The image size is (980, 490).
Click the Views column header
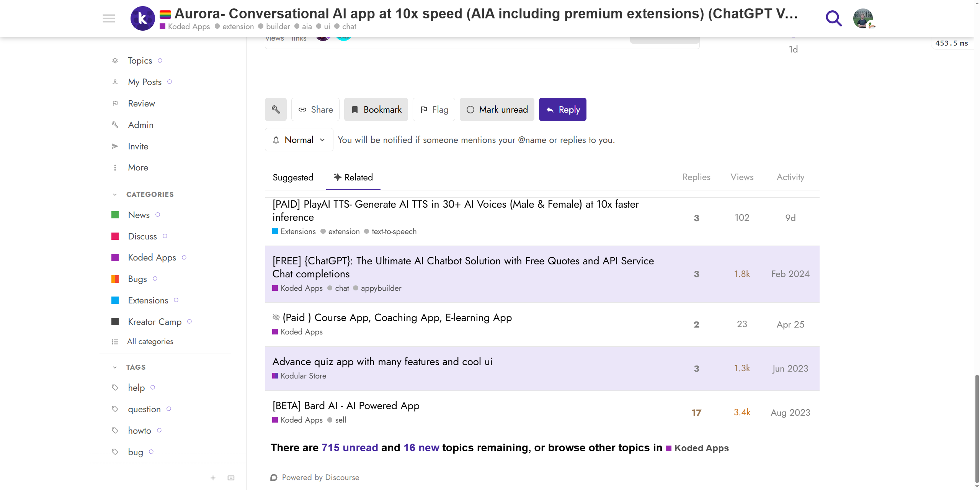point(742,177)
